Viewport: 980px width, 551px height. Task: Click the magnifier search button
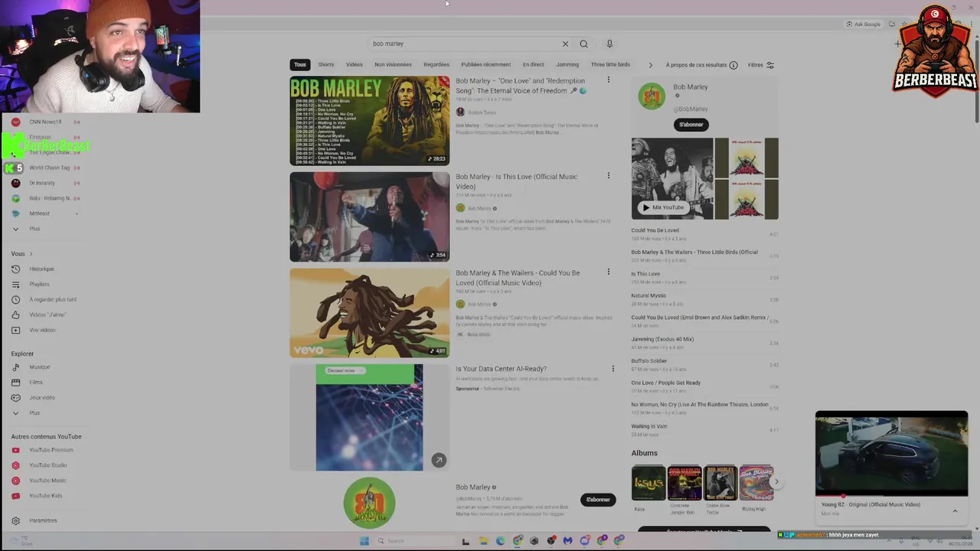583,44
